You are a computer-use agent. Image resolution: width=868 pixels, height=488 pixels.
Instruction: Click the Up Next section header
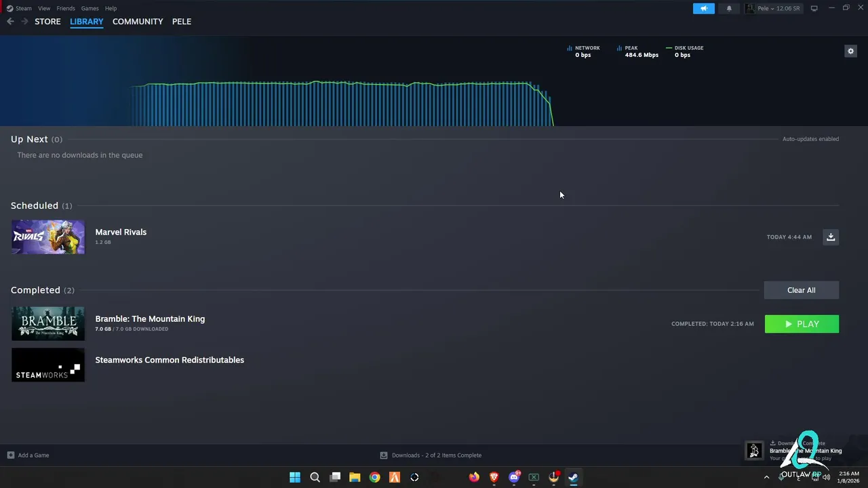click(x=37, y=139)
